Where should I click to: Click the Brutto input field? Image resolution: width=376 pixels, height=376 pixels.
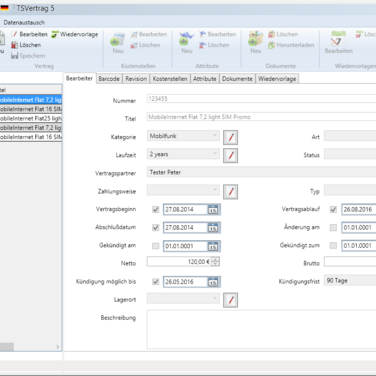point(350,262)
